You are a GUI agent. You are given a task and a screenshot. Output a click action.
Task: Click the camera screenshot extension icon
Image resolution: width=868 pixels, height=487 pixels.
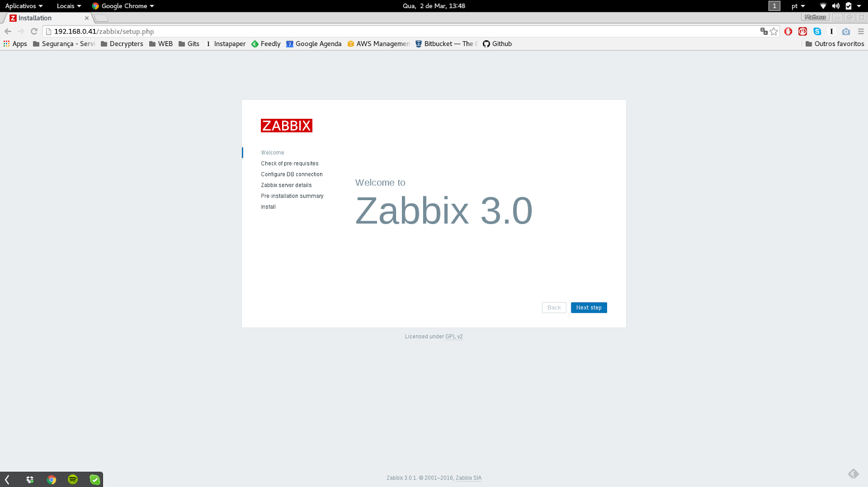click(846, 31)
